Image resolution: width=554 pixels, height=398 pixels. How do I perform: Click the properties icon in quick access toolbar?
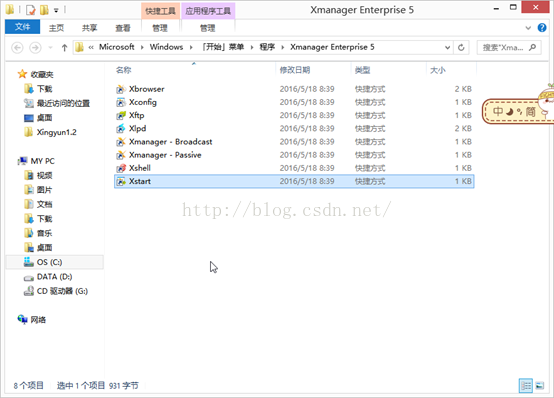tap(31, 10)
